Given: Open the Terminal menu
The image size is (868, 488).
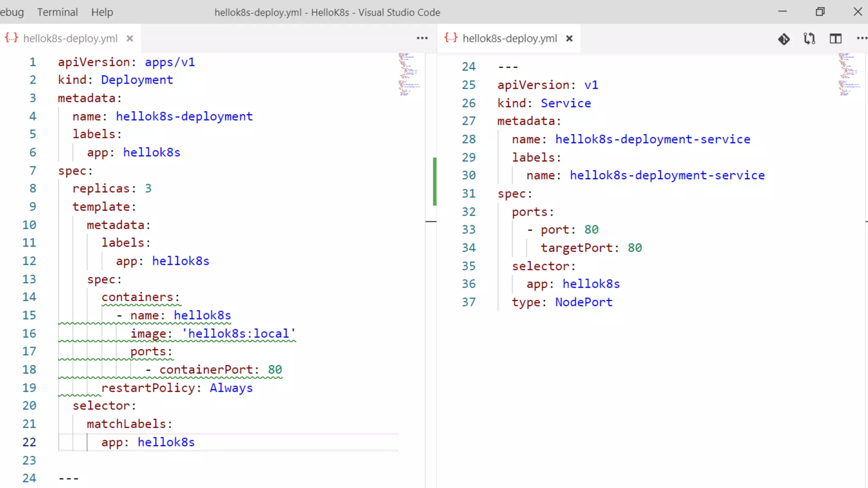Looking at the screenshot, I should pyautogui.click(x=57, y=12).
